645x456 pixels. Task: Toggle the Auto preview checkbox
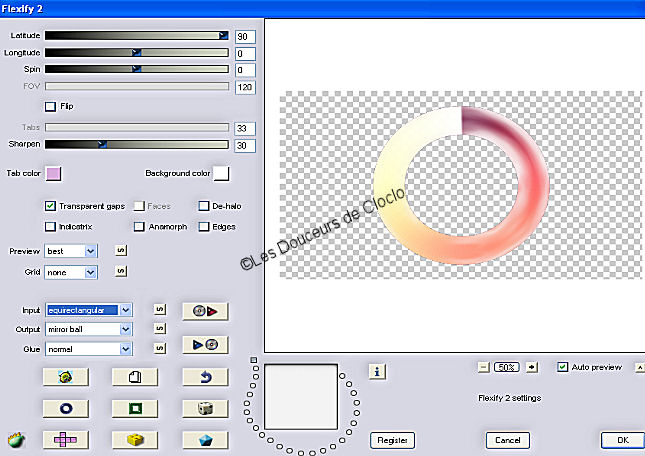coord(562,367)
